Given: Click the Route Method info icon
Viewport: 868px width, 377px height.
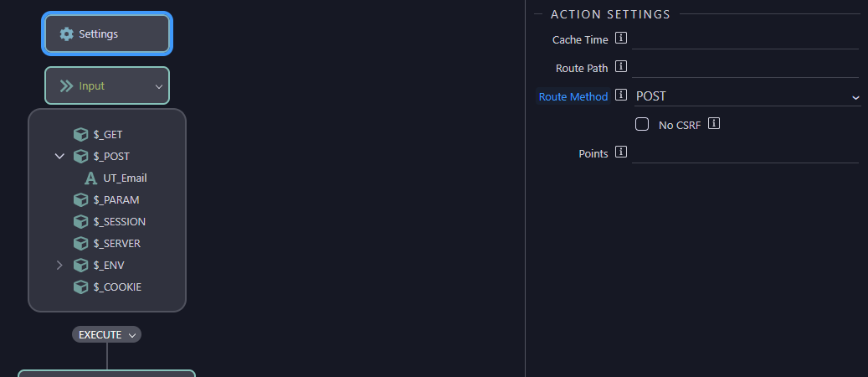Looking at the screenshot, I should point(621,95).
